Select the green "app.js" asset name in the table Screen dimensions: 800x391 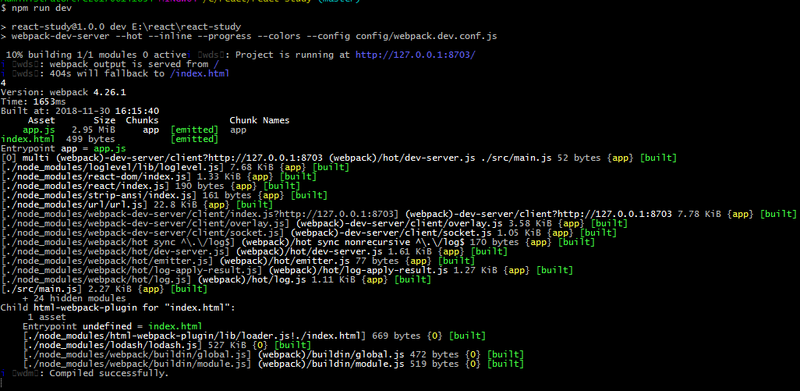[x=39, y=130]
